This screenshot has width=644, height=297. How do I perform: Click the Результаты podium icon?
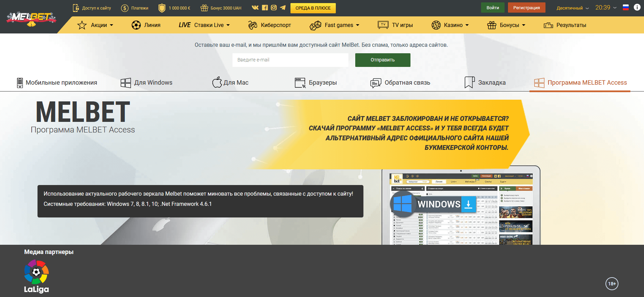(x=548, y=25)
